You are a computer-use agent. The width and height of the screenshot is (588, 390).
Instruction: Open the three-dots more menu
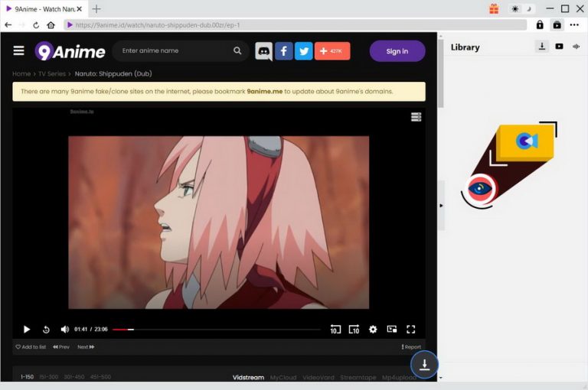[x=574, y=24]
